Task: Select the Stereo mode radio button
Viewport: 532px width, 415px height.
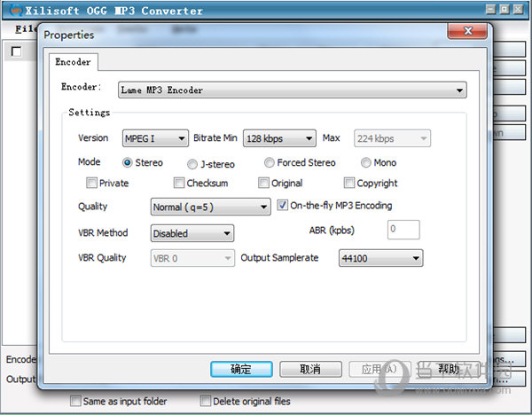Action: (127, 163)
